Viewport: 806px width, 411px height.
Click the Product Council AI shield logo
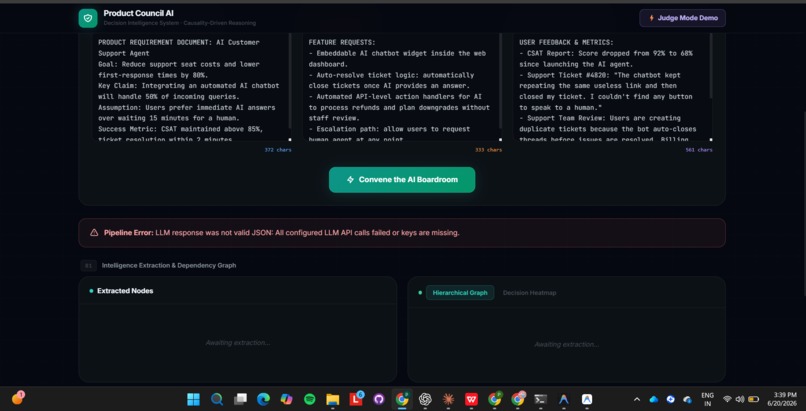tap(88, 18)
